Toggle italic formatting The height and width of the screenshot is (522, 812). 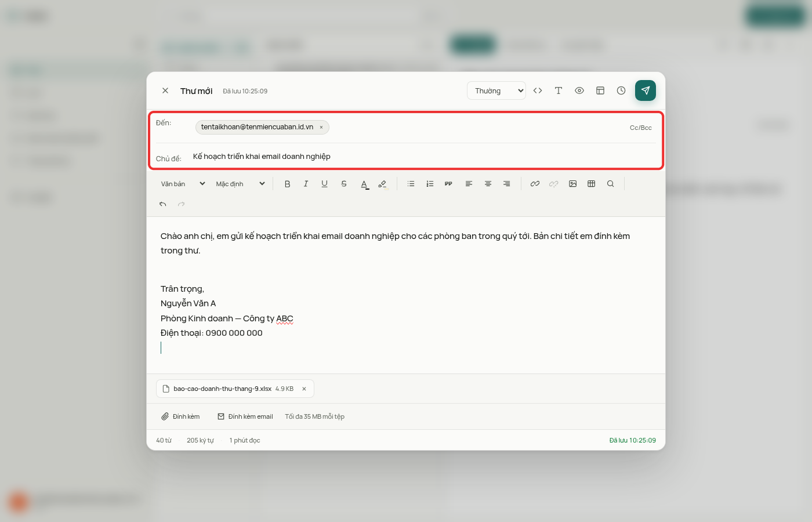point(306,184)
